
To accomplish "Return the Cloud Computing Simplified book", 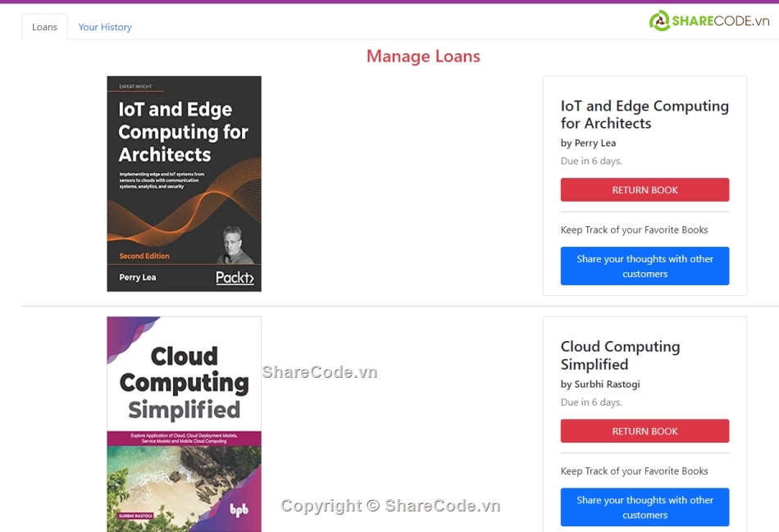I will 645,431.
